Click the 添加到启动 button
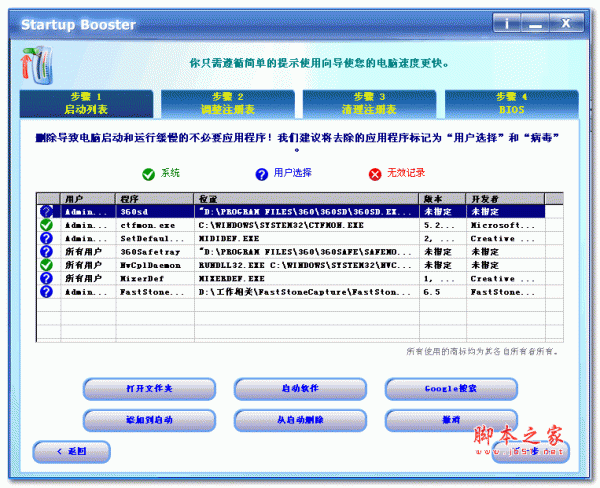 pyautogui.click(x=149, y=420)
